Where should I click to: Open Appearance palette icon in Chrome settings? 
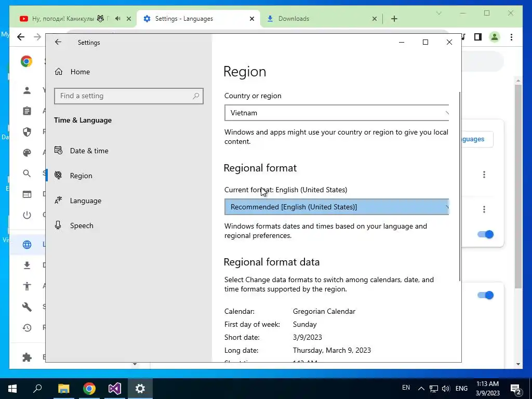point(27,153)
